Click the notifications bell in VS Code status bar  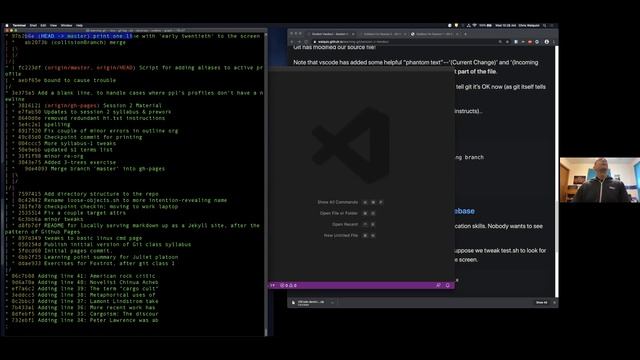point(448,285)
